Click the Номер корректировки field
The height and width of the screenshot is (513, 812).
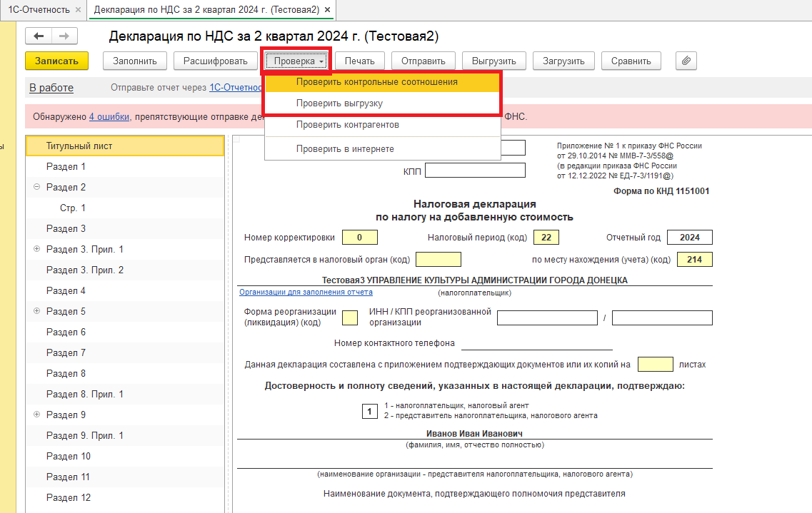click(x=360, y=238)
